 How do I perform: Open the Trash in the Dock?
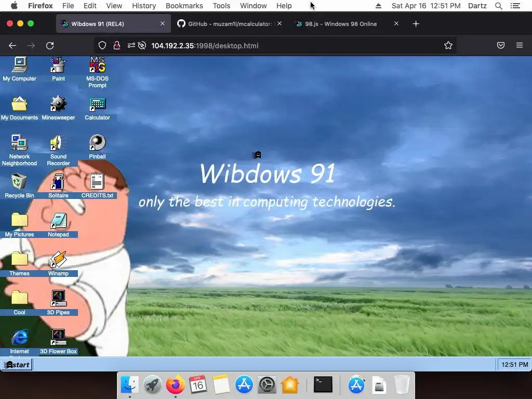pos(402,385)
